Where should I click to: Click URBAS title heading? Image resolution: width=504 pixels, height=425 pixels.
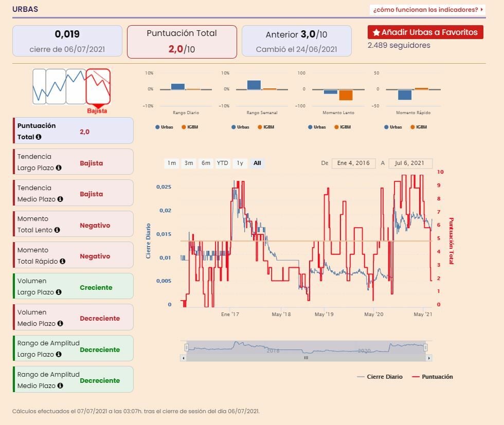pyautogui.click(x=25, y=9)
